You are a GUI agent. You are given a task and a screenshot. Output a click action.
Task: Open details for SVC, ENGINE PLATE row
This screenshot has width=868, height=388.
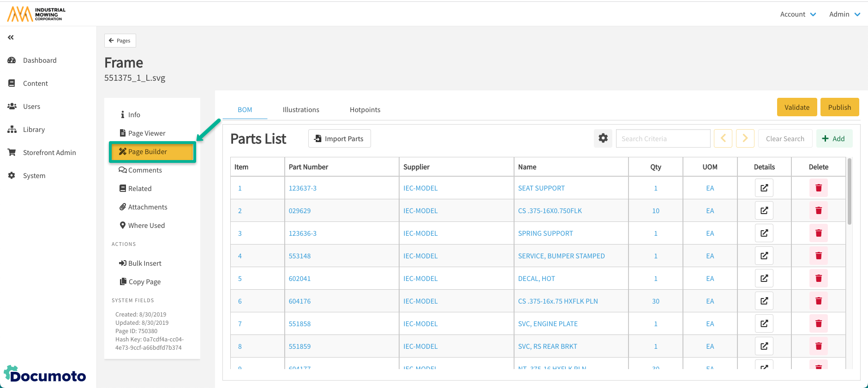[764, 324]
